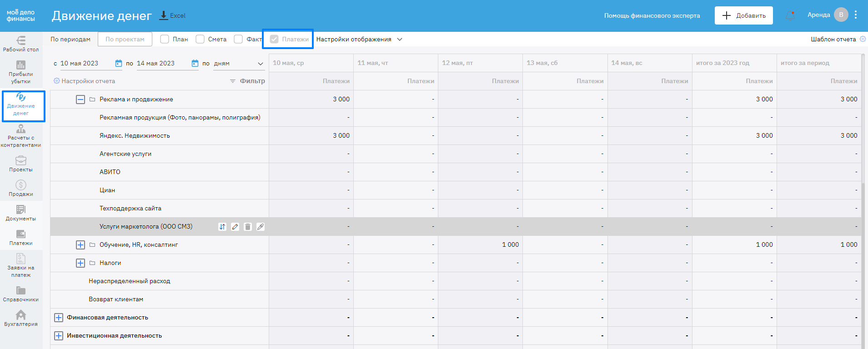Click the Добавить button

[743, 15]
